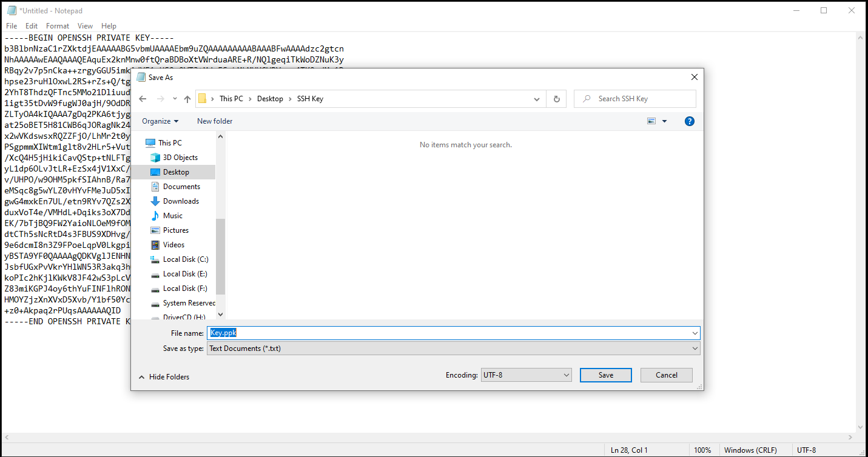Open the Format menu in Notepad
868x457 pixels.
coord(58,26)
